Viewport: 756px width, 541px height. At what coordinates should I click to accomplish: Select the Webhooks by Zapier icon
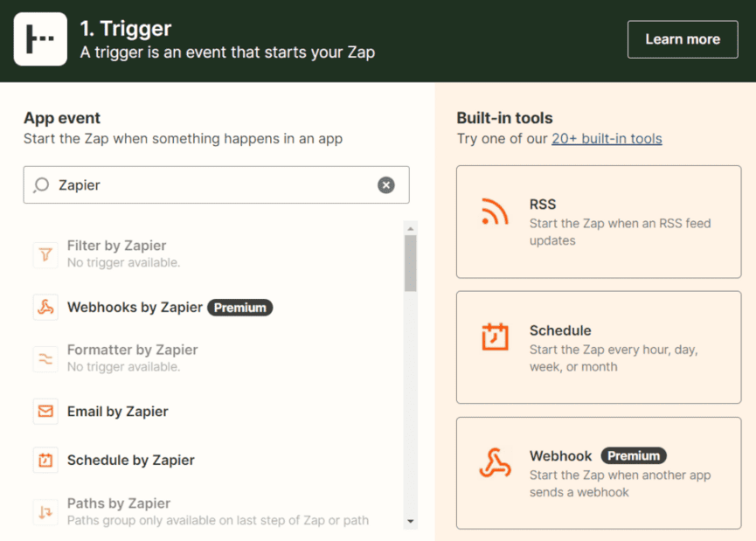click(x=45, y=308)
